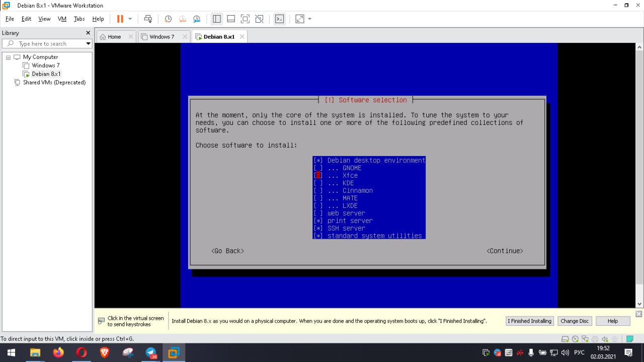Open the console view toolbar icon
The image size is (644, 362).
279,19
